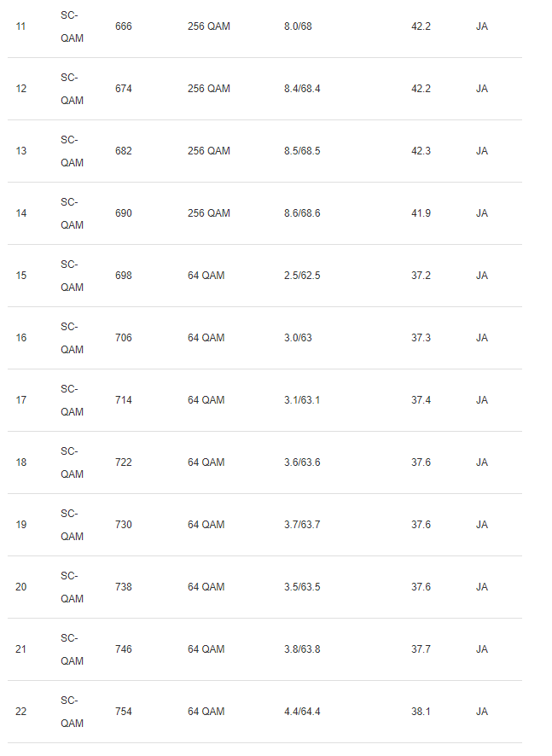Click the 4.4/64.4 power cell

tap(302, 712)
